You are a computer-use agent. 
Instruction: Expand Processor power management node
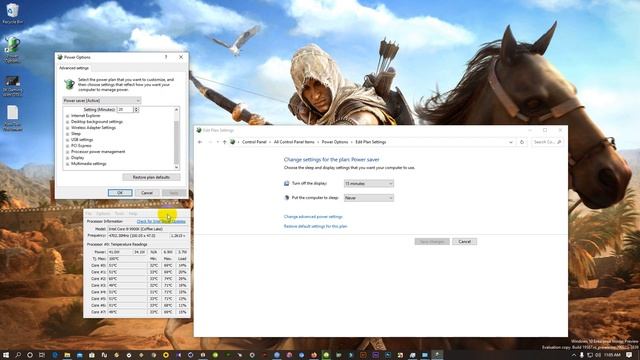pos(68,152)
